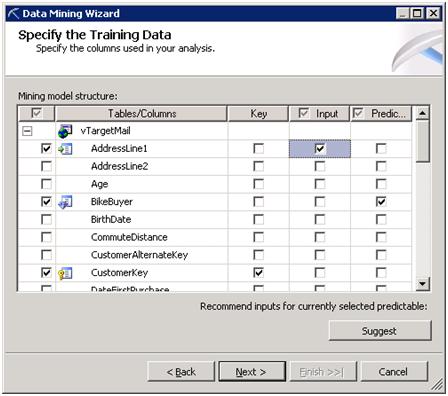448x396 pixels.
Task: Check the AddressLine2 row selection checkbox
Action: (46, 166)
